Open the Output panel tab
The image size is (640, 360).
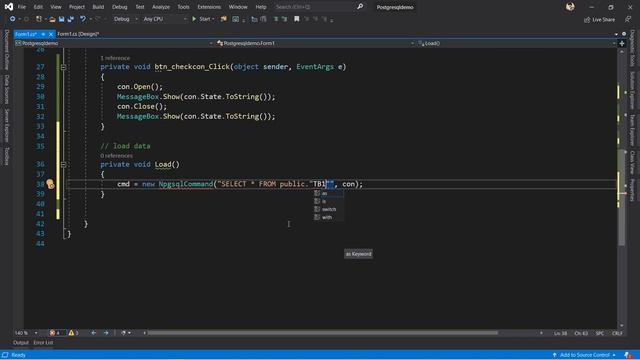click(x=20, y=343)
